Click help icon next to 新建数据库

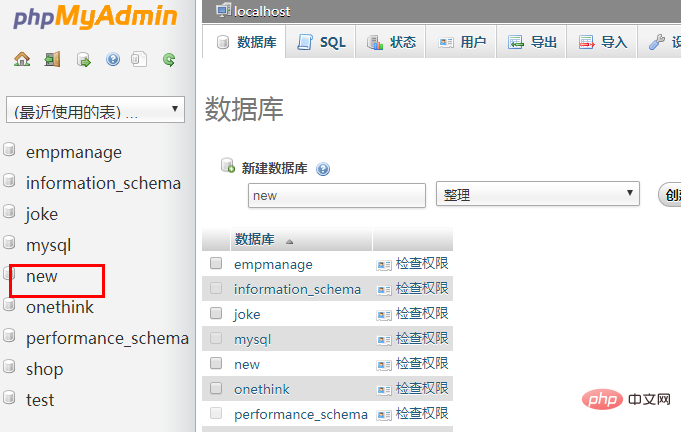click(x=323, y=169)
